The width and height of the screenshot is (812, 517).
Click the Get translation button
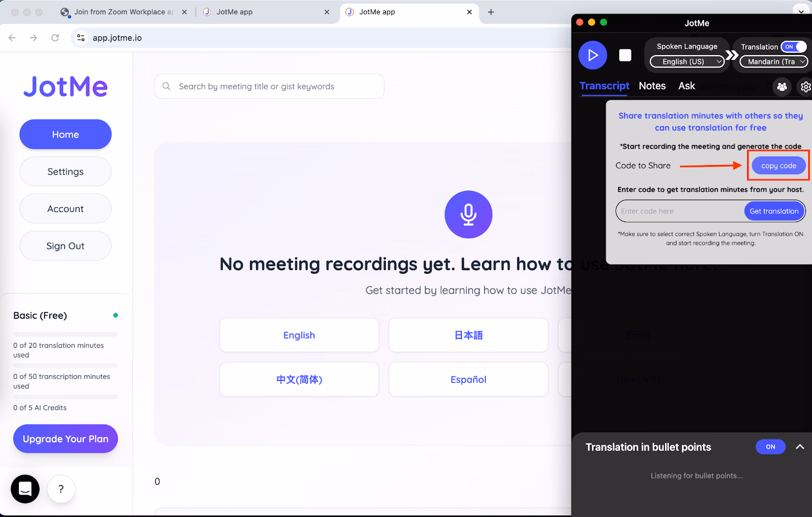(x=774, y=211)
